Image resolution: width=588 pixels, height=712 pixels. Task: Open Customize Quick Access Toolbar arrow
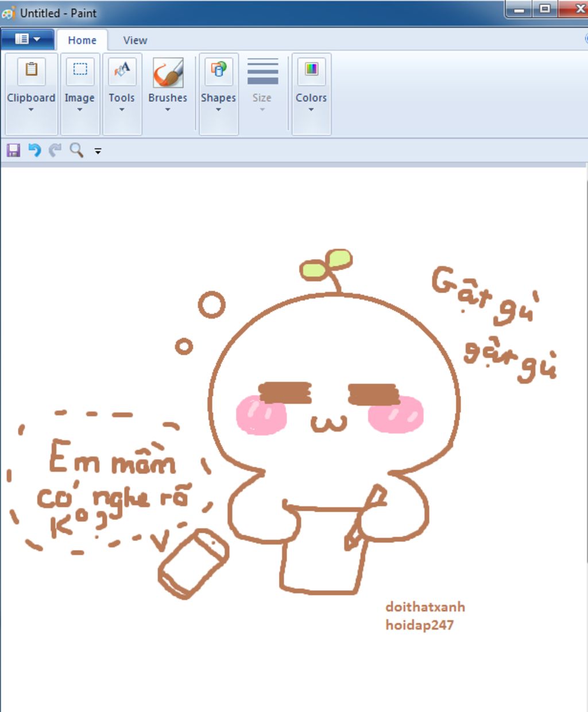pyautogui.click(x=98, y=151)
